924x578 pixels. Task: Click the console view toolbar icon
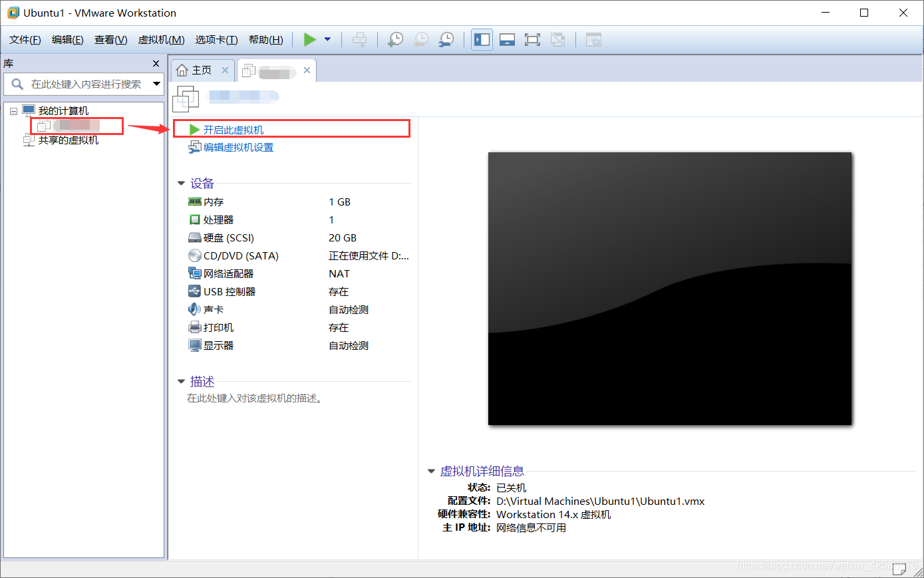593,40
